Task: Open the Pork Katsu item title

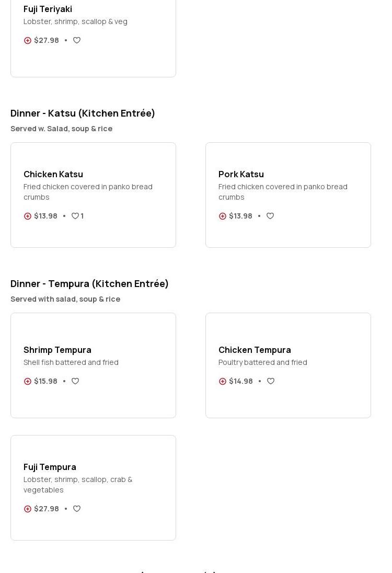Action: 241,174
